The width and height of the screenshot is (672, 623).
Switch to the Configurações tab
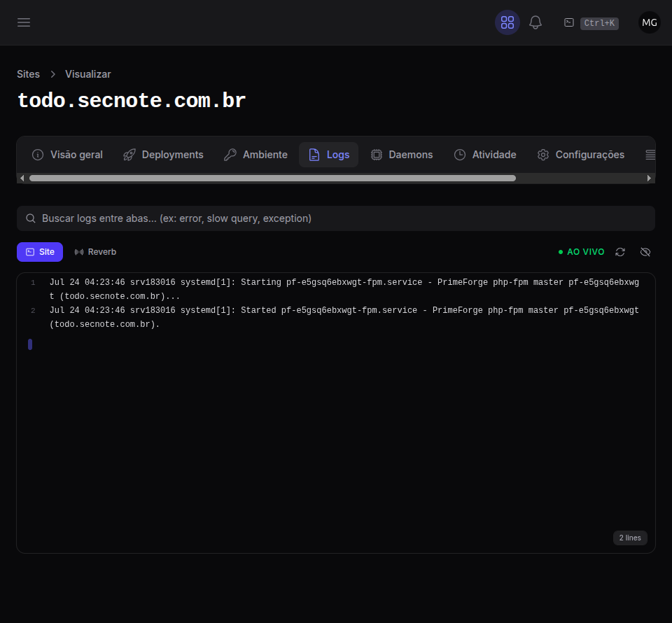pos(581,155)
